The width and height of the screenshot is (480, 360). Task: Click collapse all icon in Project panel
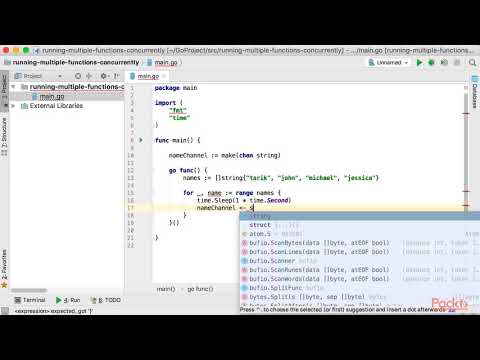pyautogui.click(x=89, y=76)
